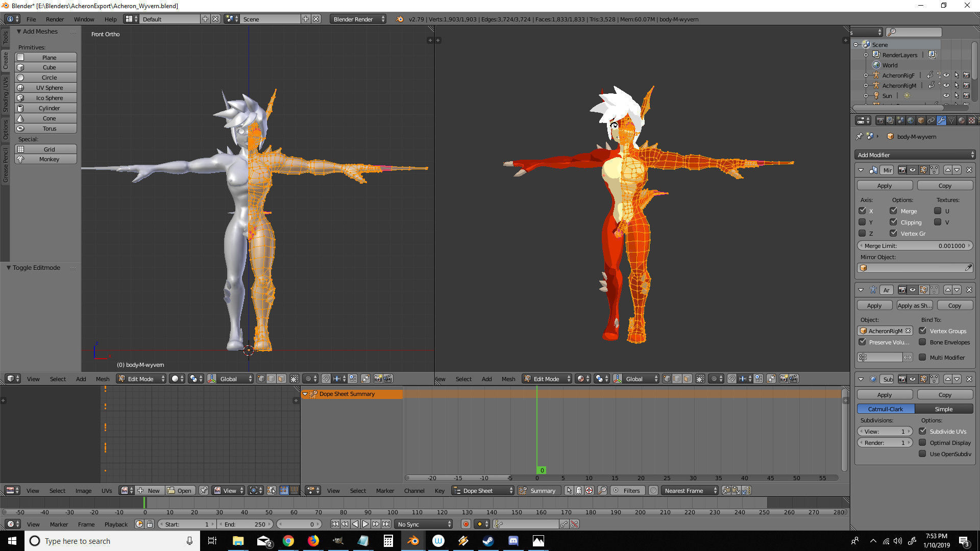Toggle Mirror Merge option
This screenshot has width=980, height=551.
point(893,211)
